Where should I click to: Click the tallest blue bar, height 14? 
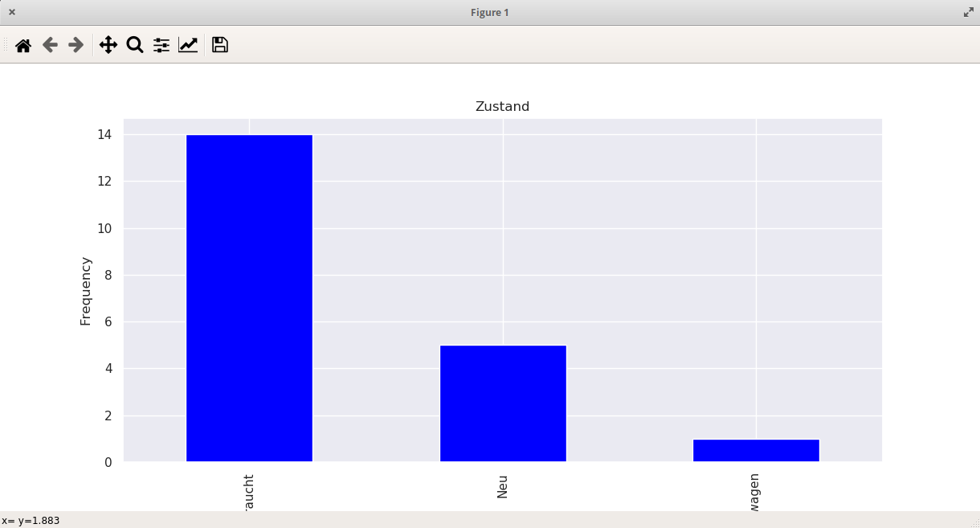[249, 298]
